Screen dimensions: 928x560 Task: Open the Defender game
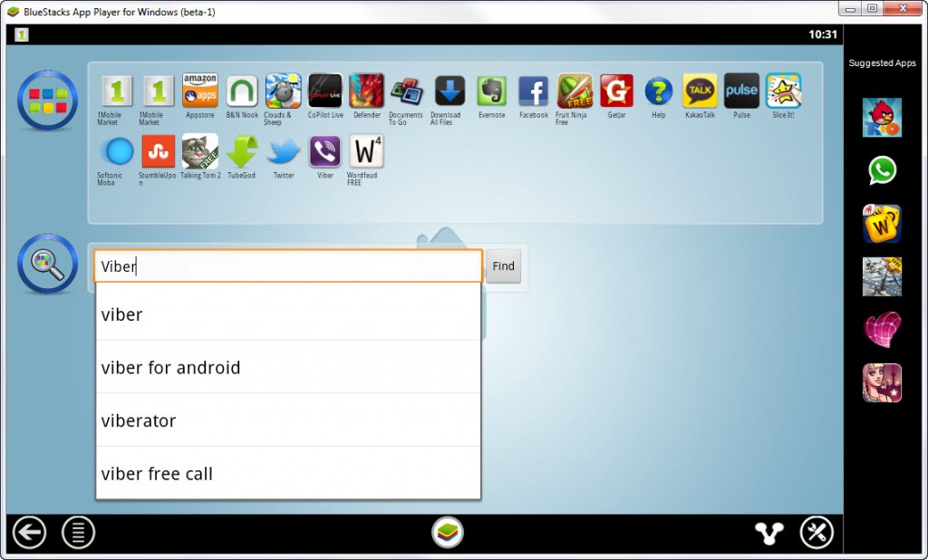(x=367, y=92)
